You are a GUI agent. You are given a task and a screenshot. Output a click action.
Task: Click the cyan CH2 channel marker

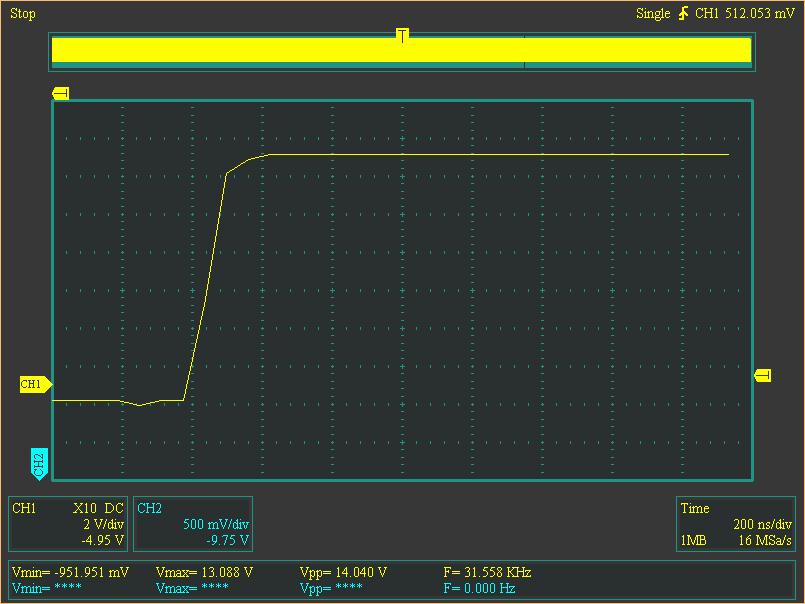38,463
